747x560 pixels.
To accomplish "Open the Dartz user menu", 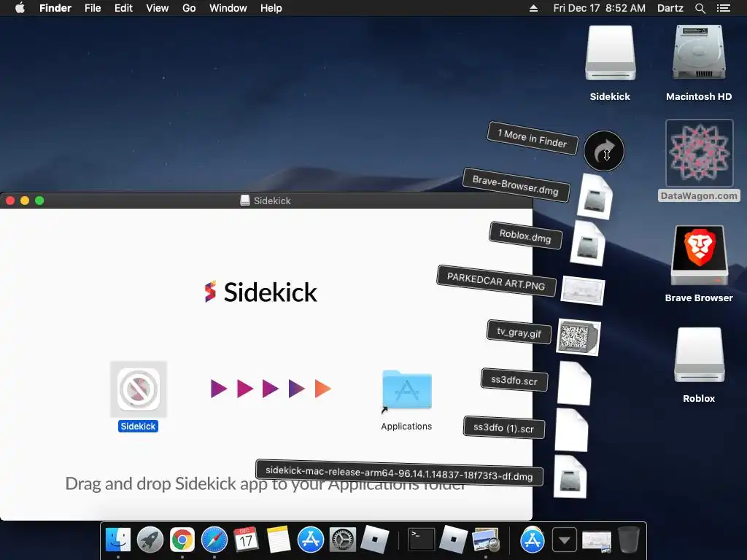I will click(x=670, y=8).
